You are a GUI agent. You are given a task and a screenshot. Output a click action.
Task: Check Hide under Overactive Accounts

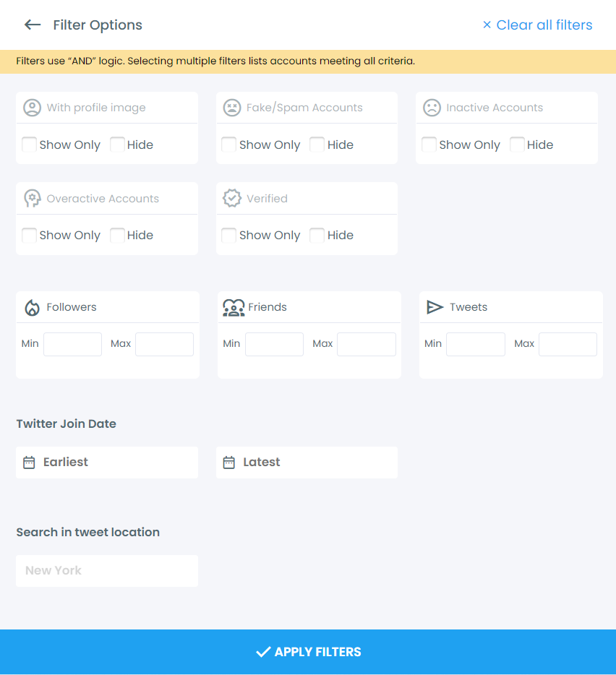tap(117, 235)
